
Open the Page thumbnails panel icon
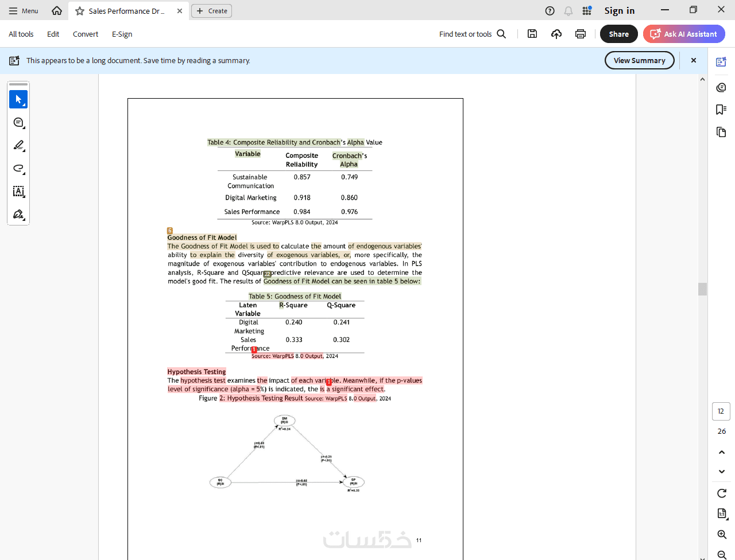click(721, 132)
